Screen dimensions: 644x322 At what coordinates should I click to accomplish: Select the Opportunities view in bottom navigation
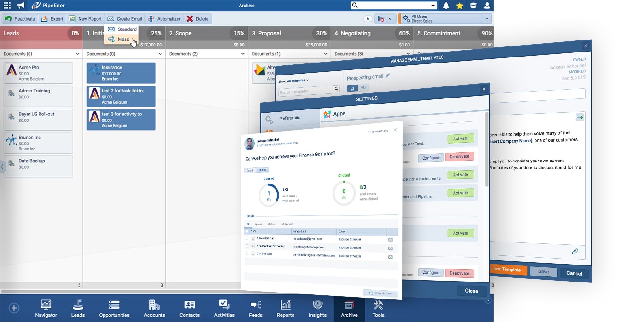pyautogui.click(x=114, y=308)
